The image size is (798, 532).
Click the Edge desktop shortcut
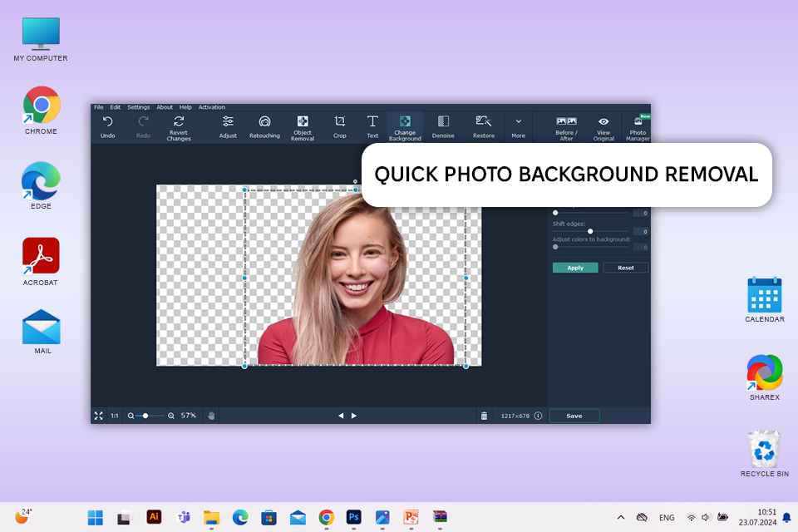(41, 185)
